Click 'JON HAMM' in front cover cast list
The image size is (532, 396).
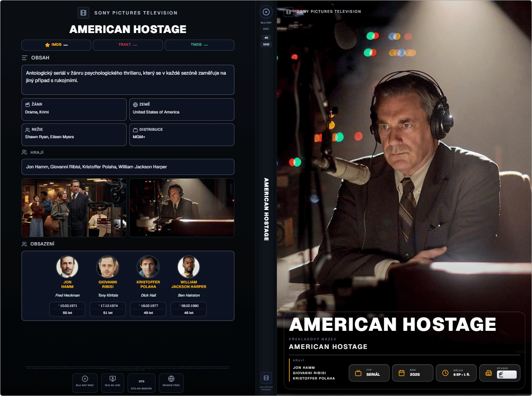[304, 368]
